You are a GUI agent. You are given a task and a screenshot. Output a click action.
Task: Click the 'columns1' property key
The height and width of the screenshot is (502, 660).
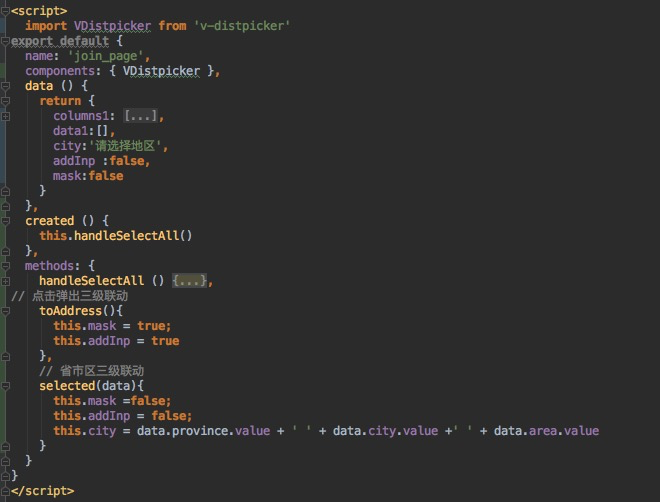(81, 116)
